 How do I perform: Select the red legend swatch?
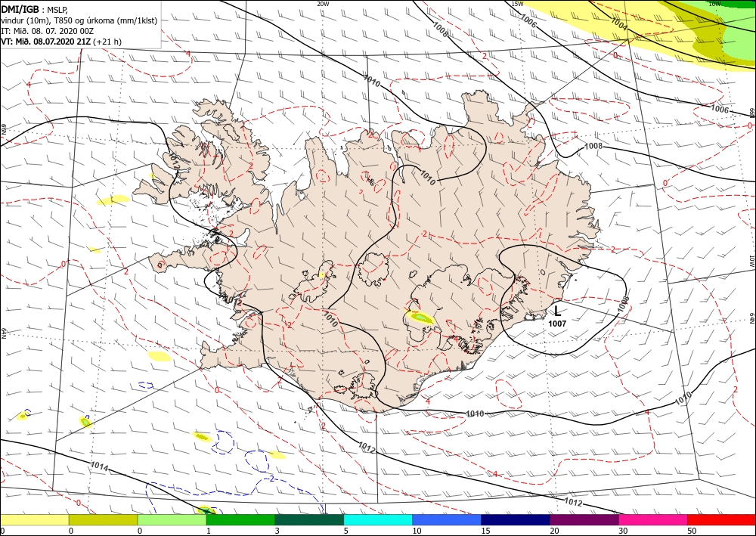coord(721,519)
